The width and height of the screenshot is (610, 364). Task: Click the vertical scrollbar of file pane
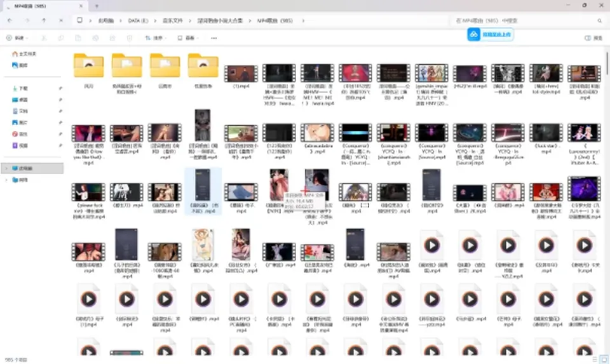[x=607, y=64]
